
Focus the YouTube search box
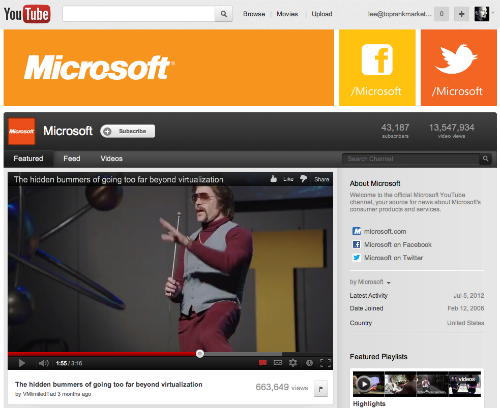coord(139,14)
